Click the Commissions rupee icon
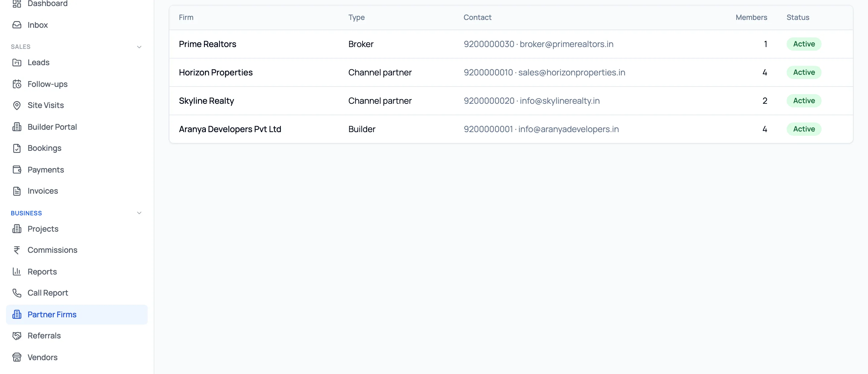The width and height of the screenshot is (868, 374). tap(17, 250)
